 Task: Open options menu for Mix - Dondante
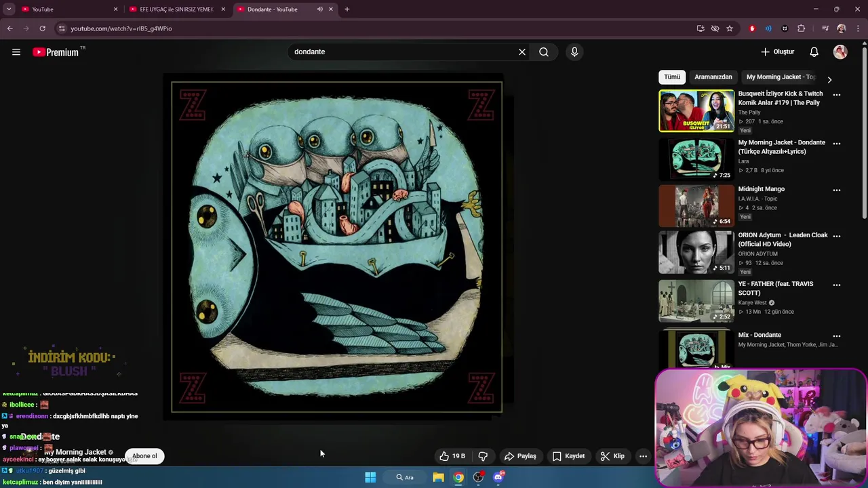point(837,335)
